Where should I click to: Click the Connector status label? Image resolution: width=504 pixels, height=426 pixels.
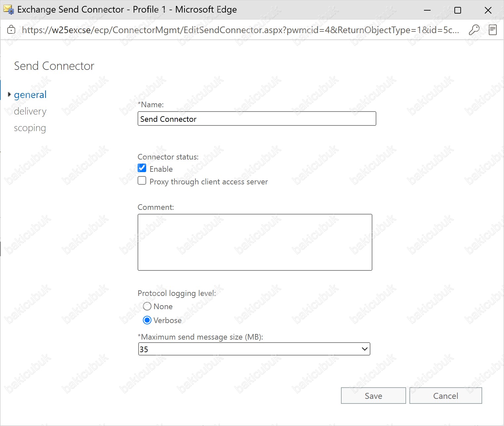click(x=168, y=157)
